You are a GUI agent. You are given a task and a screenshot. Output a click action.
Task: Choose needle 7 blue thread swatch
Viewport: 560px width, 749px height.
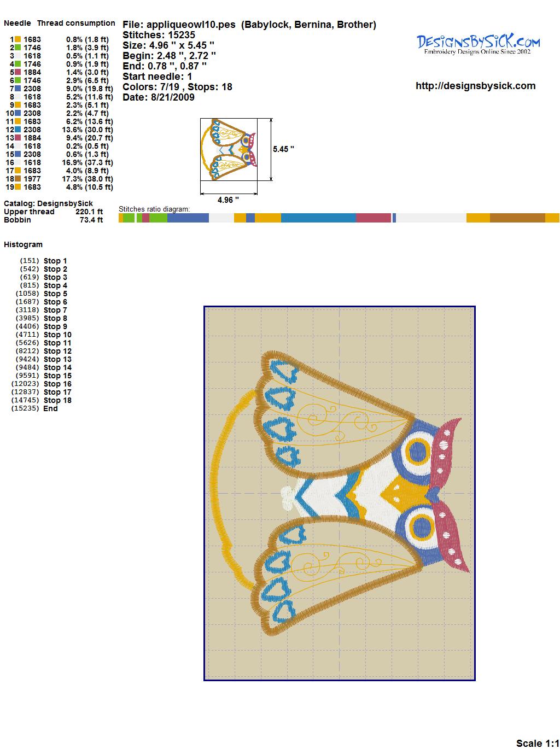(17, 89)
